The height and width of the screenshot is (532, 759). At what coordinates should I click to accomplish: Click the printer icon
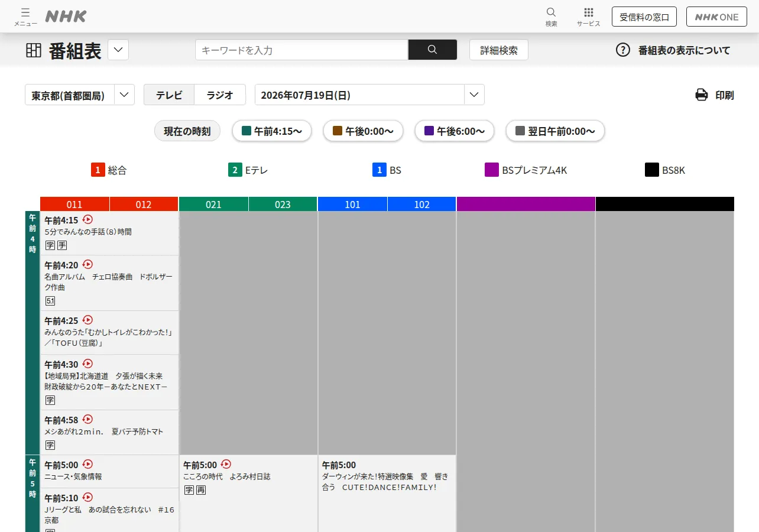pos(702,95)
